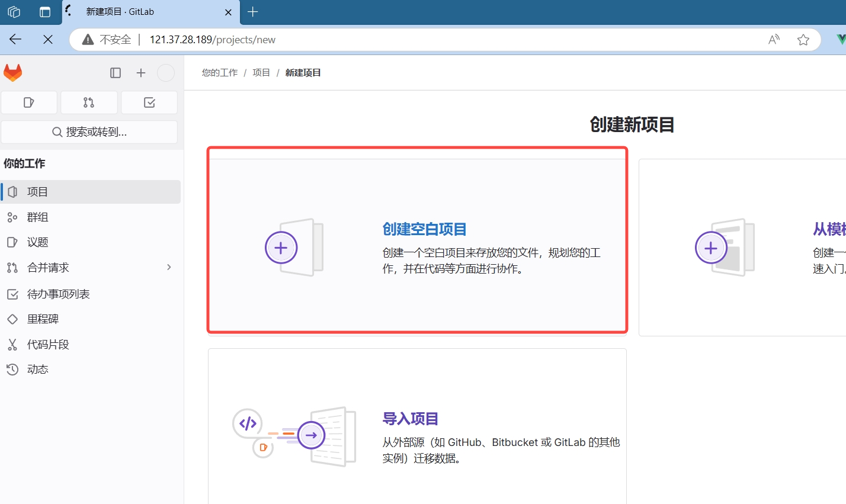Click the read aloud icon in address bar
This screenshot has width=846, height=504.
click(774, 40)
